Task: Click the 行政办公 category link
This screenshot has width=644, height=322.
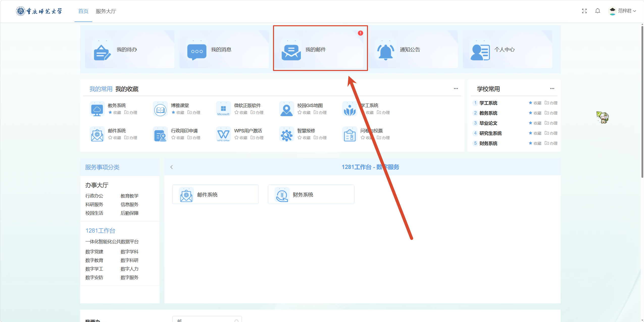Action: tap(94, 196)
